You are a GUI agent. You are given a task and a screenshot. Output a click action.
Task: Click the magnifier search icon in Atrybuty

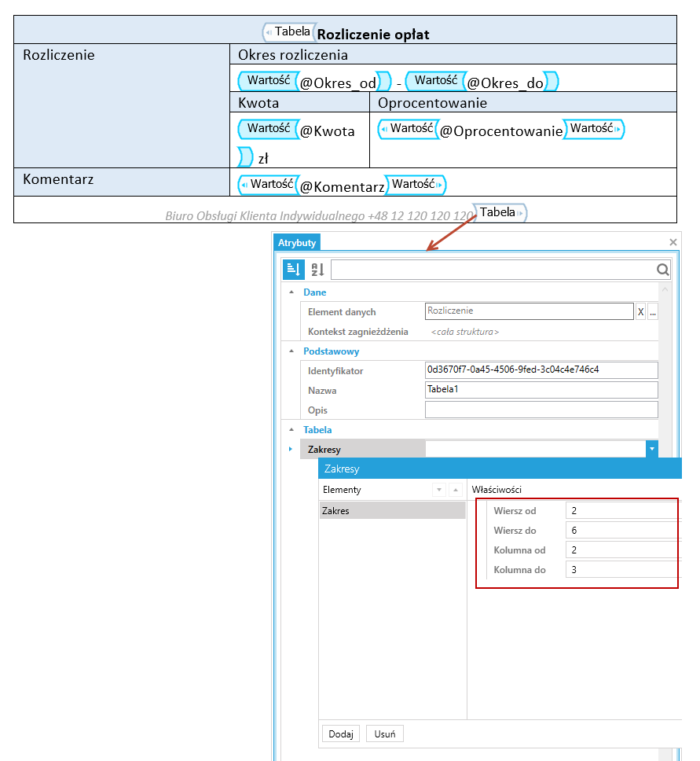[662, 270]
